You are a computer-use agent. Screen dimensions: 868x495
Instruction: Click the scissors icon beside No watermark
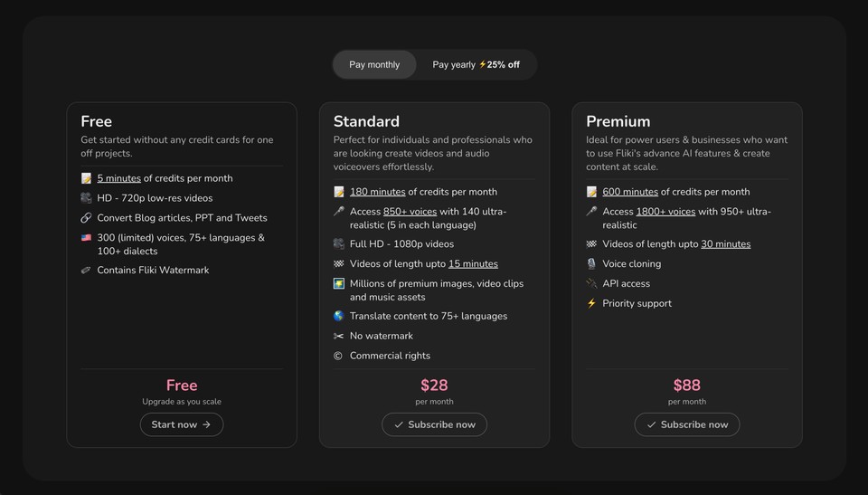(338, 336)
